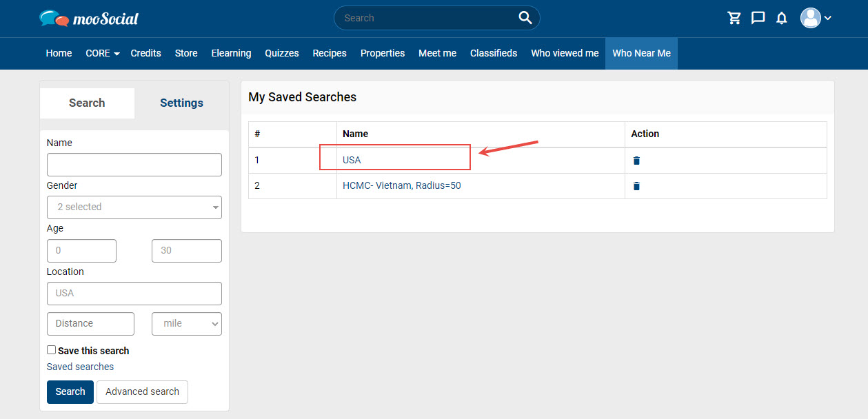Open the notifications bell
The image size is (868, 419).
[x=781, y=18]
